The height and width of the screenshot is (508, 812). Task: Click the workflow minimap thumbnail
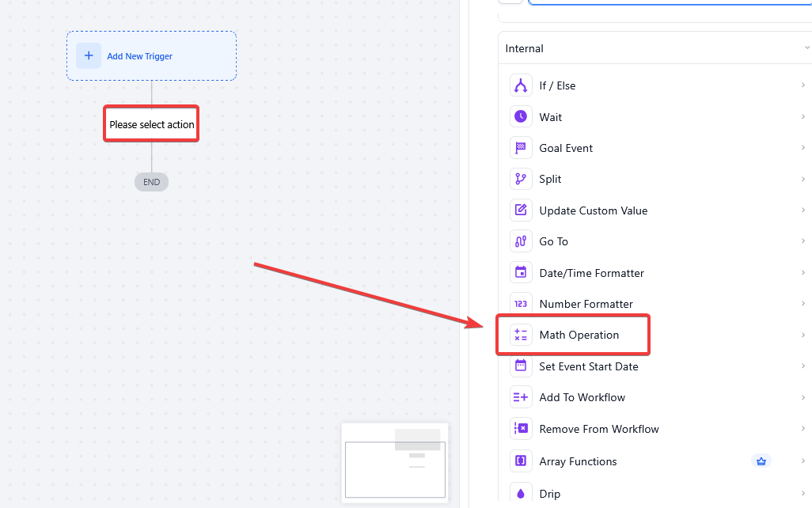click(x=395, y=462)
